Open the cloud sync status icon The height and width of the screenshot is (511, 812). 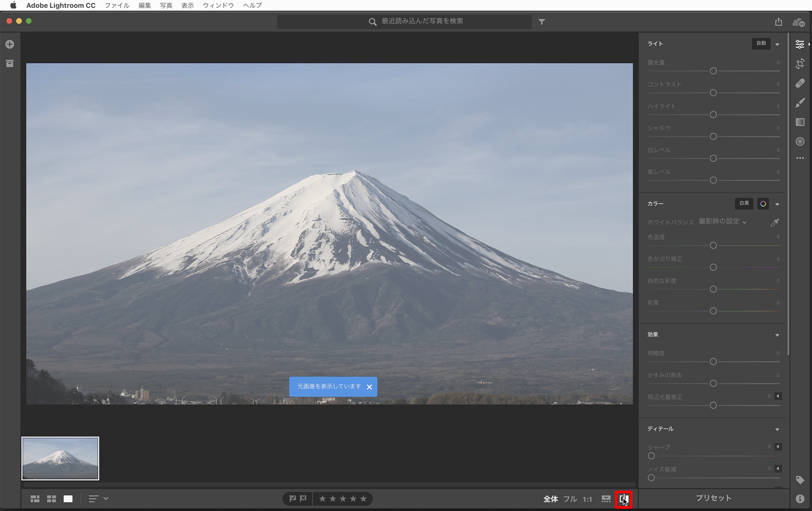pos(798,22)
